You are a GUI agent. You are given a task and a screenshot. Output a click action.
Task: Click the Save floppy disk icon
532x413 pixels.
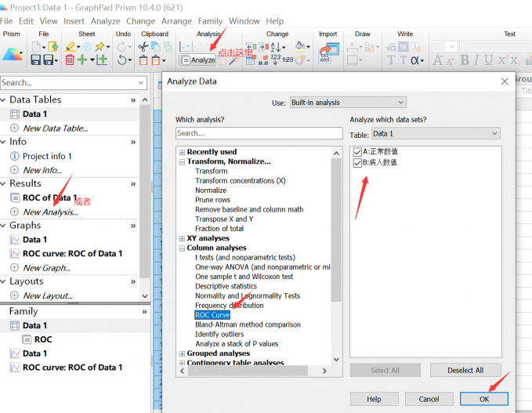[x=35, y=60]
